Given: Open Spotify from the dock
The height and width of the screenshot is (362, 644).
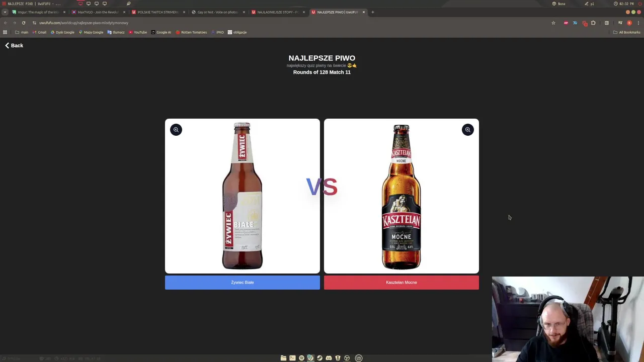Looking at the screenshot, I should [x=301, y=358].
